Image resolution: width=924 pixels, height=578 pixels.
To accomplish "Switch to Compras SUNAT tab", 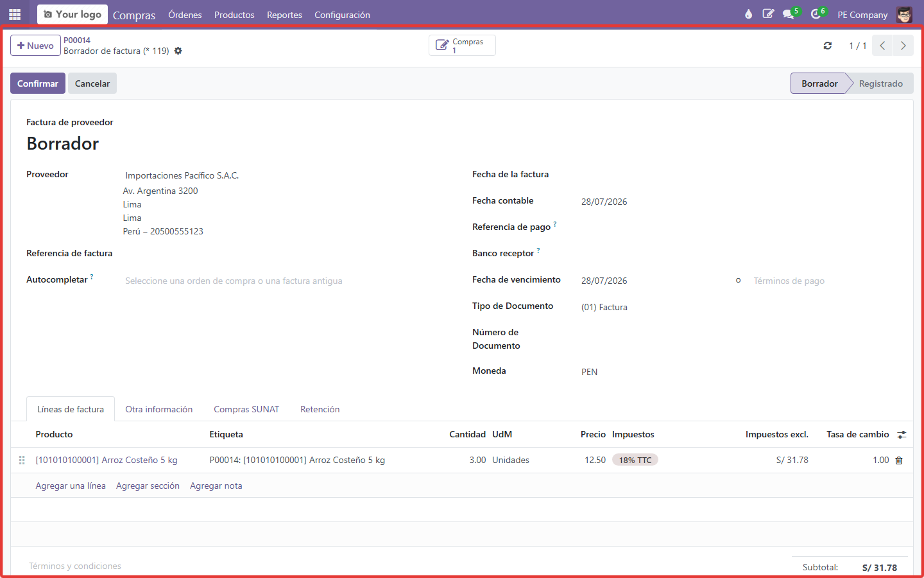I will pyautogui.click(x=246, y=409).
